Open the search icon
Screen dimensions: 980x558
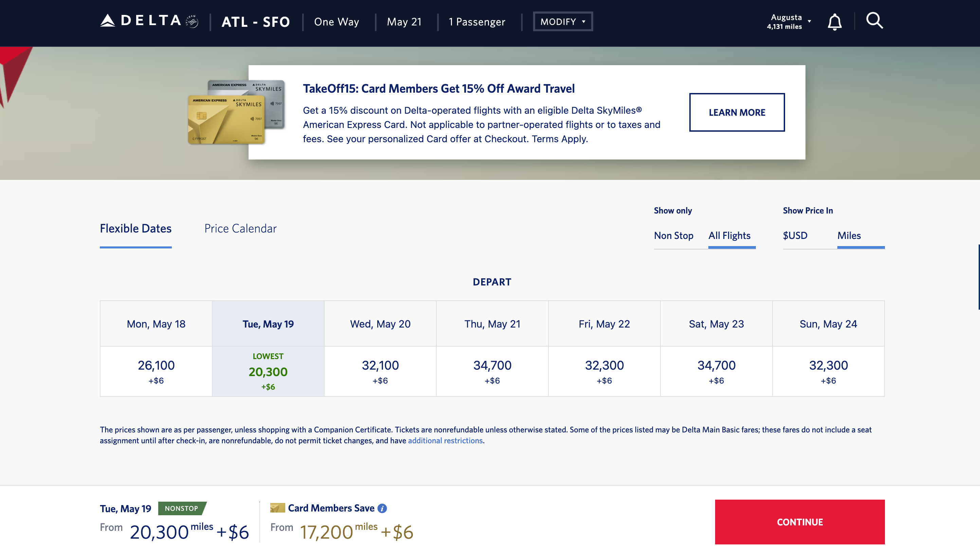pos(875,21)
